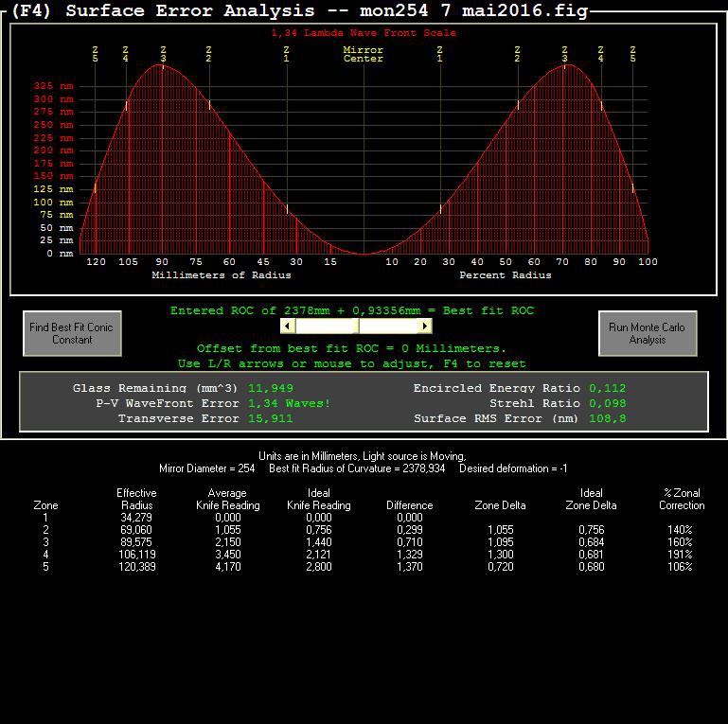This screenshot has width=728, height=724.
Task: Click the Difference column header
Action: coord(410,505)
